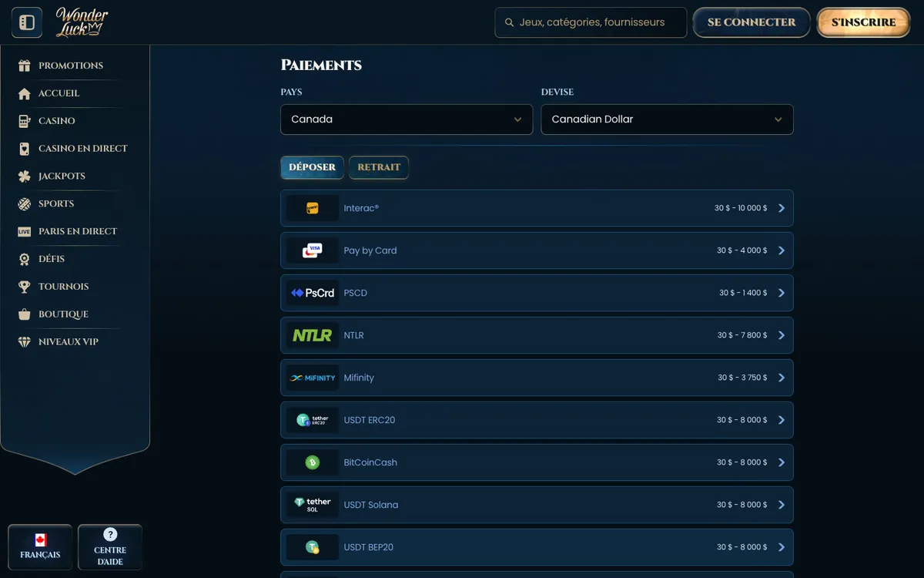Click the Niveaux VIP diamond icon

(x=25, y=342)
